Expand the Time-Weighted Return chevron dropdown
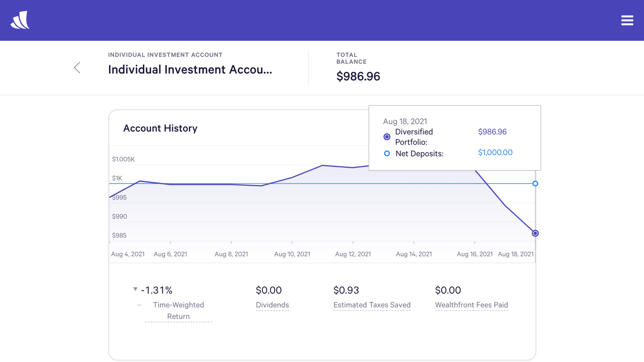The height and width of the screenshot is (362, 644). (x=139, y=305)
